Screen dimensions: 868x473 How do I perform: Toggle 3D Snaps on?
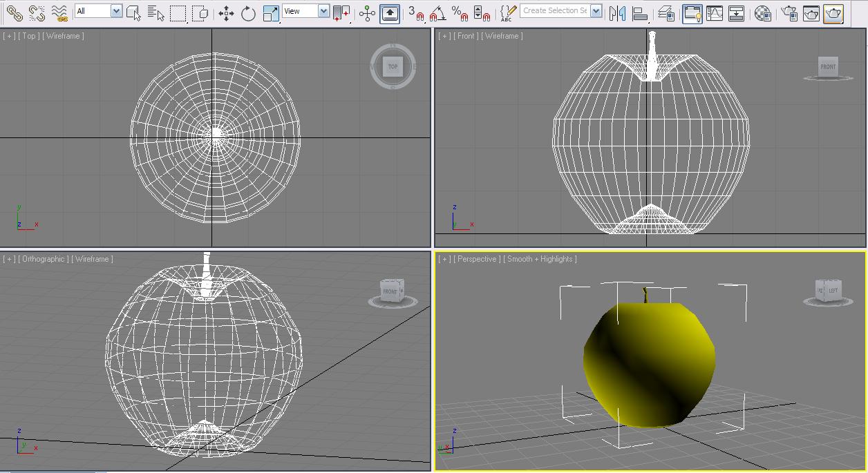click(415, 14)
